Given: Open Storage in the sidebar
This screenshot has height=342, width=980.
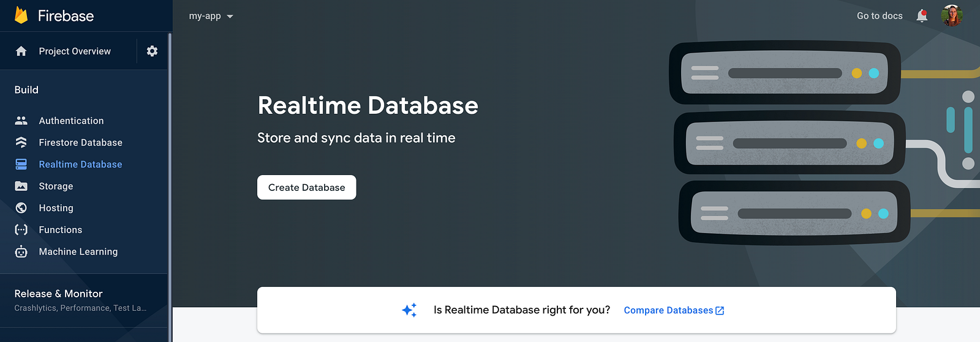Looking at the screenshot, I should (x=56, y=186).
